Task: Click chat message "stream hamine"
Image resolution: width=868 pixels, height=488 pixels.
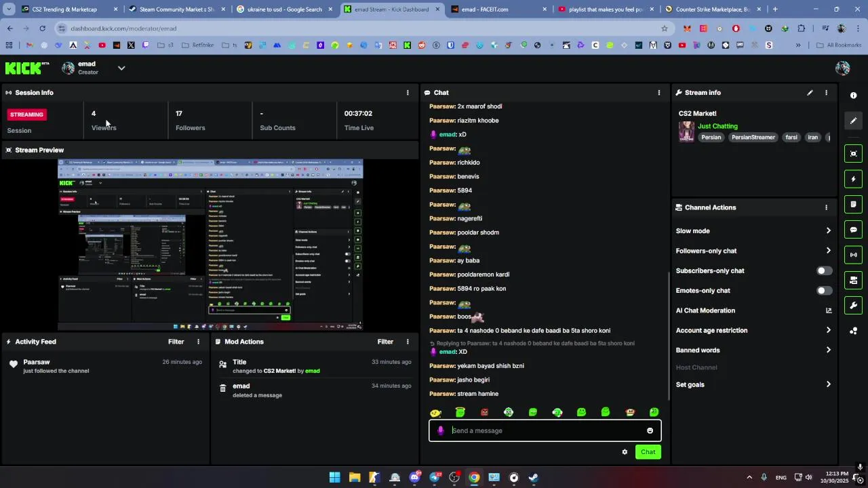Action: click(478, 394)
